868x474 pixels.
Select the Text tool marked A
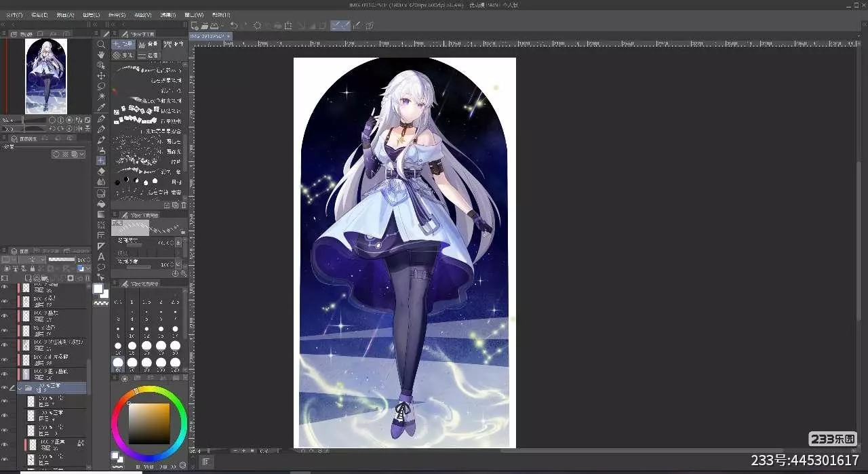tap(101, 256)
